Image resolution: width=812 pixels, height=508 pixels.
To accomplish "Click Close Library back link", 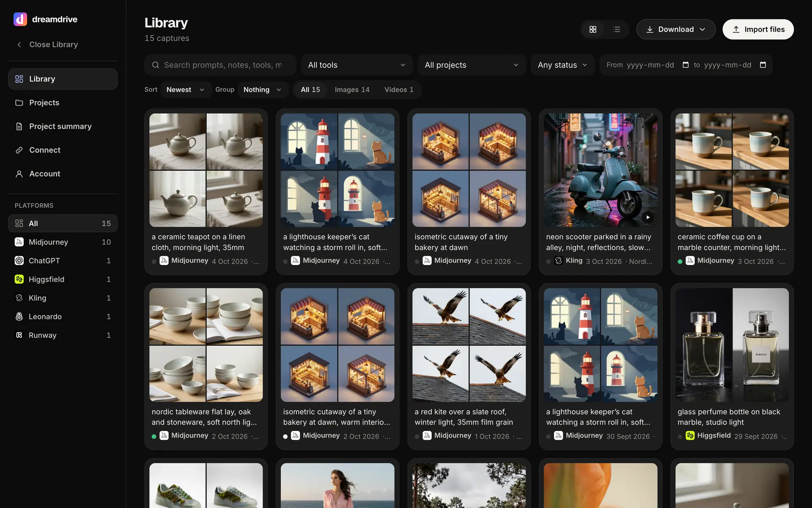I will (x=47, y=44).
